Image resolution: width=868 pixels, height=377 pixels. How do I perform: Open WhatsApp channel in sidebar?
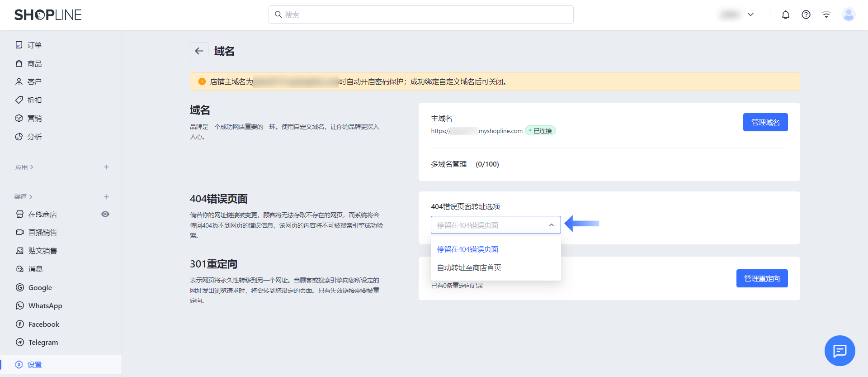45,306
